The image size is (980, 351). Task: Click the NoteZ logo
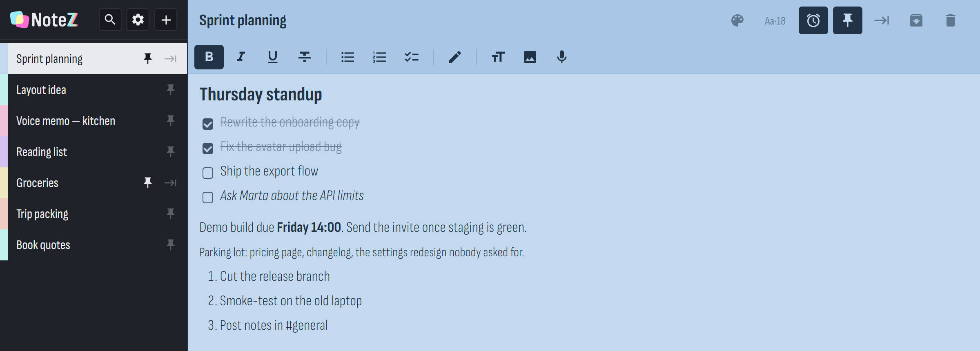click(44, 20)
